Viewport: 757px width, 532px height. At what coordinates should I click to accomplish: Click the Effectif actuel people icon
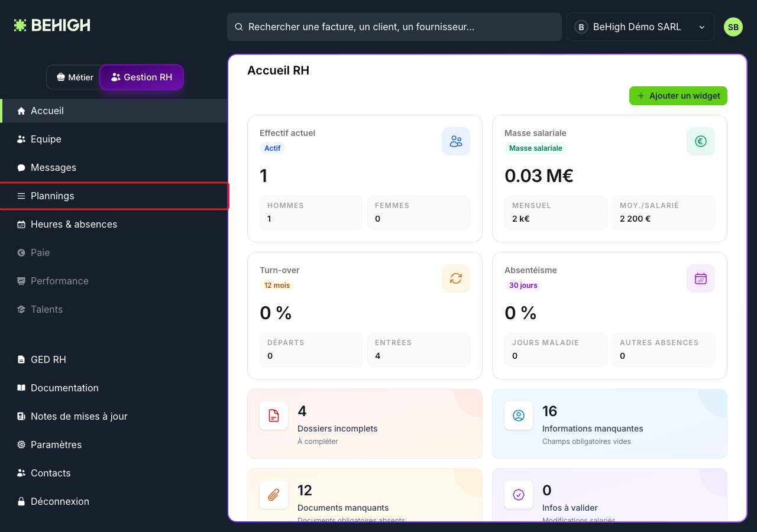[456, 141]
